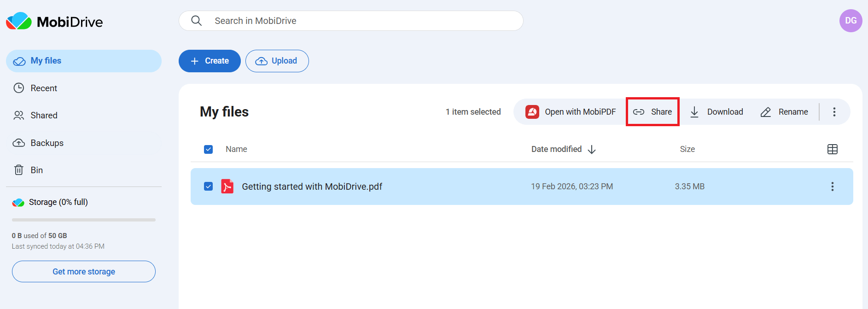Go to Recent files
868x309 pixels.
tap(84, 88)
